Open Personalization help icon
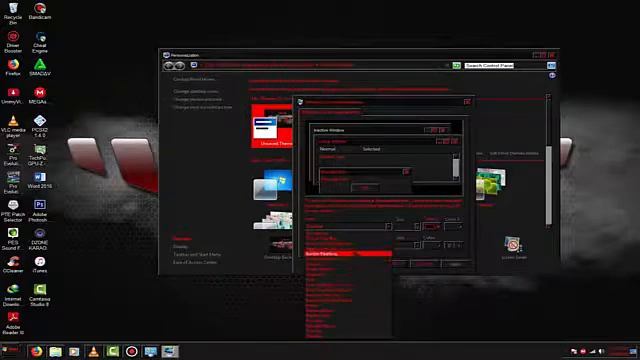 pyautogui.click(x=552, y=76)
